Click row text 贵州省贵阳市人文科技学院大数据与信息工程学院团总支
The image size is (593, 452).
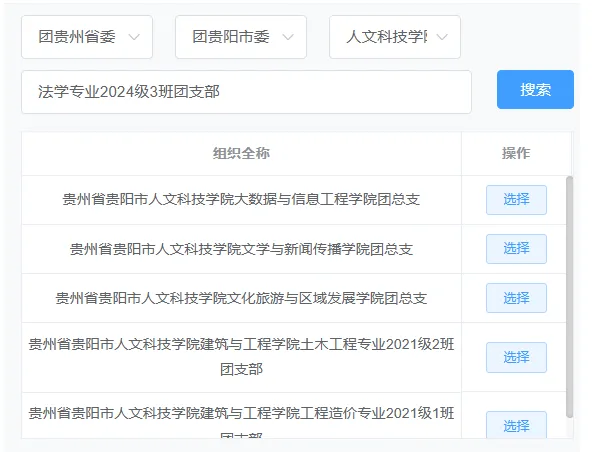[x=241, y=200]
